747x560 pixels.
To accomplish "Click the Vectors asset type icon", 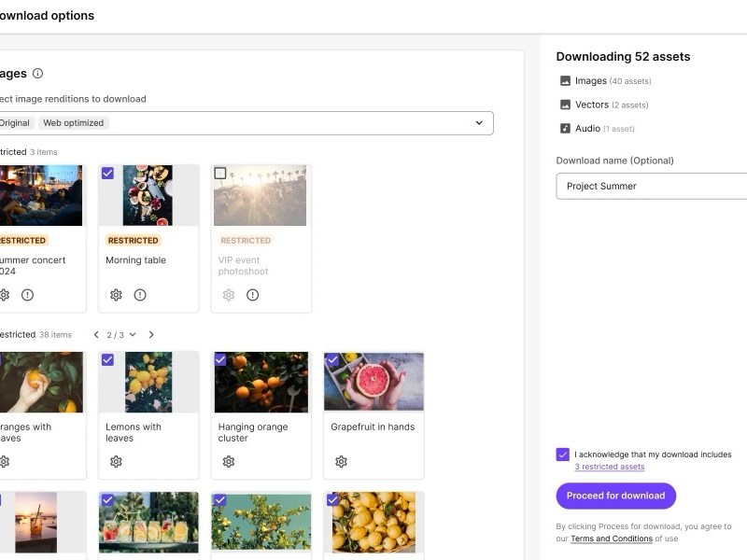I will click(x=565, y=105).
